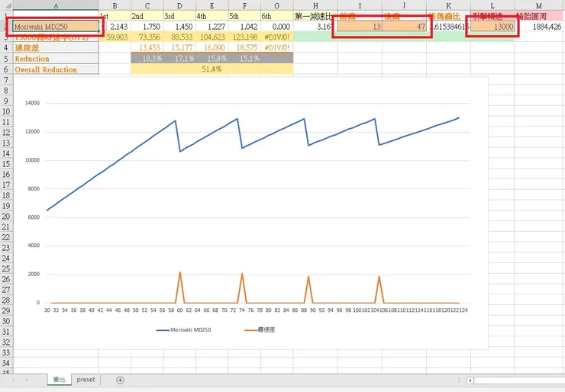Click the speed cell showing 88.533
This screenshot has height=392, width=565.
pyautogui.click(x=179, y=37)
